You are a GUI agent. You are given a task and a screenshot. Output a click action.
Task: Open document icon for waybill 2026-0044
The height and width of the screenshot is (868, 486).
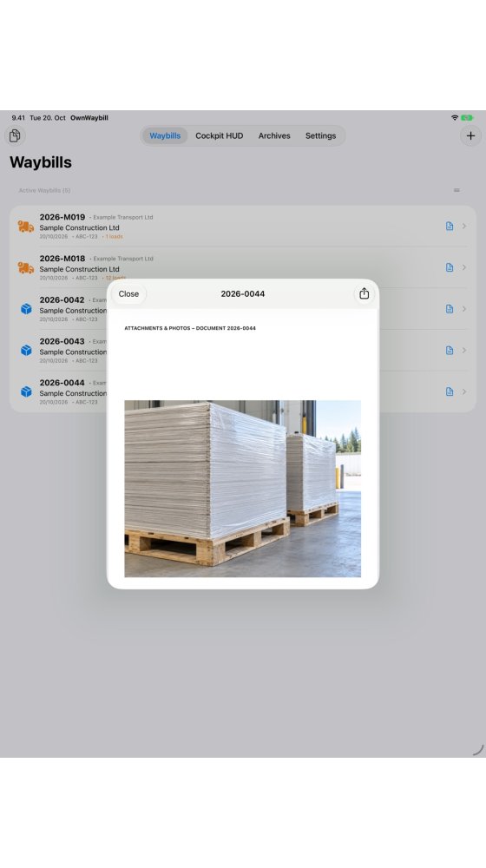pyautogui.click(x=450, y=391)
